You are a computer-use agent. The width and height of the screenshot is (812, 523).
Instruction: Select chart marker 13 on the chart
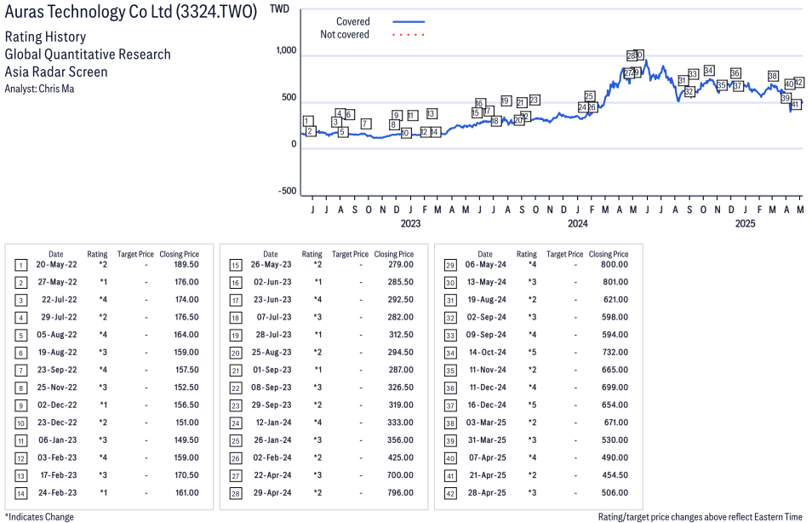431,114
